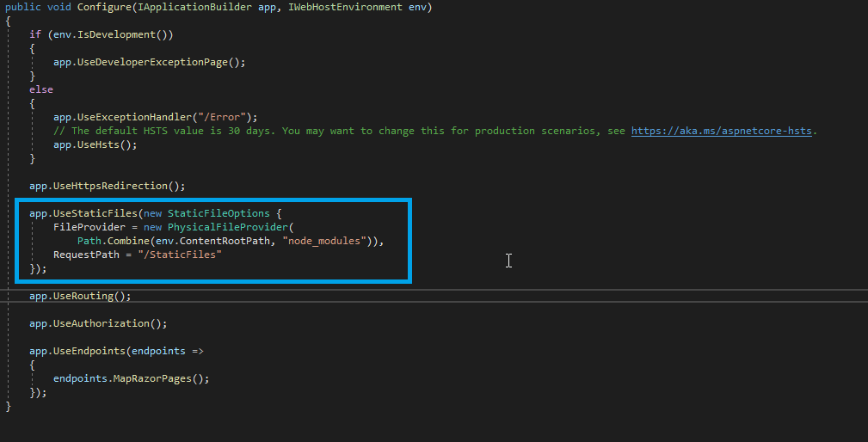Image resolution: width=868 pixels, height=442 pixels.
Task: Select the PhysicalFileProvider type name
Action: [227, 227]
